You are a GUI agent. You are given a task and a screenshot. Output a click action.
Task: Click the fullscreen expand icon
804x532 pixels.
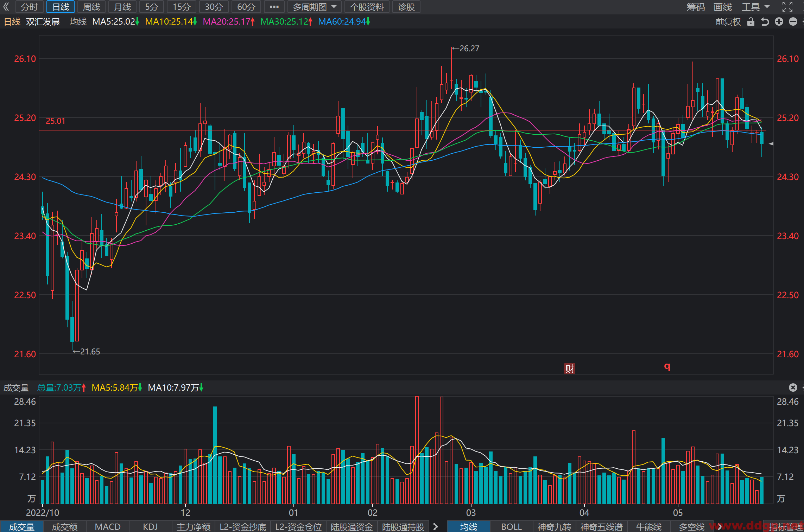click(787, 7)
